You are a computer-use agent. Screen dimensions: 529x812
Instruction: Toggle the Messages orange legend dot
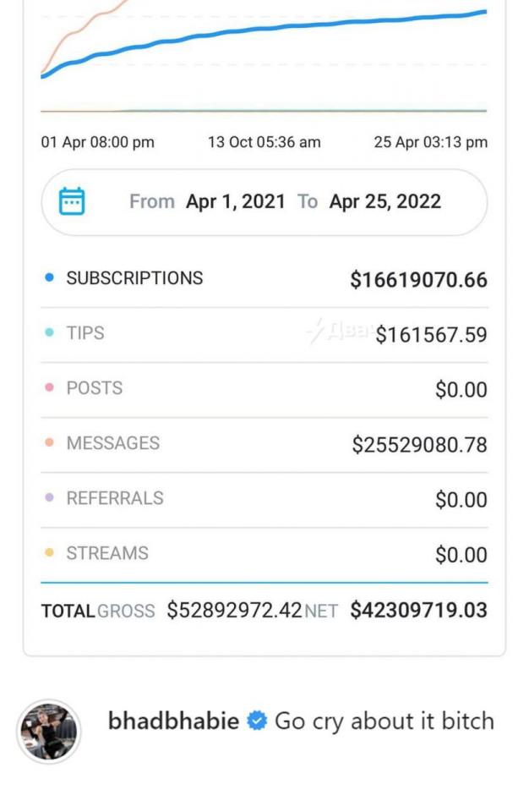[49, 442]
